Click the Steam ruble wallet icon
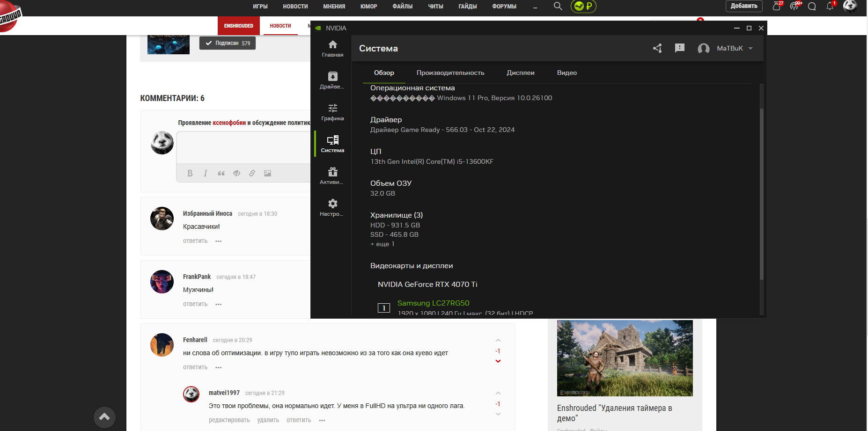Image resolution: width=868 pixels, height=431 pixels. 583,6
